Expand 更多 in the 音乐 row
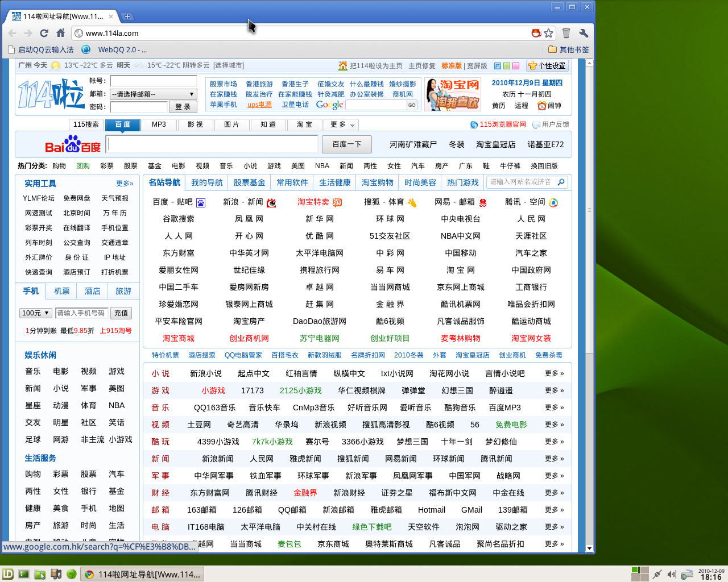 tap(554, 408)
